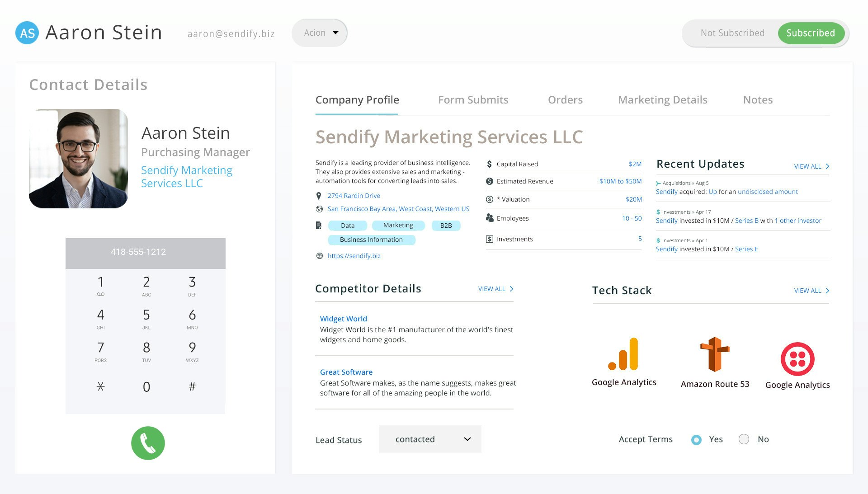Click the map pin address icon
The height and width of the screenshot is (494, 868).
[319, 196]
